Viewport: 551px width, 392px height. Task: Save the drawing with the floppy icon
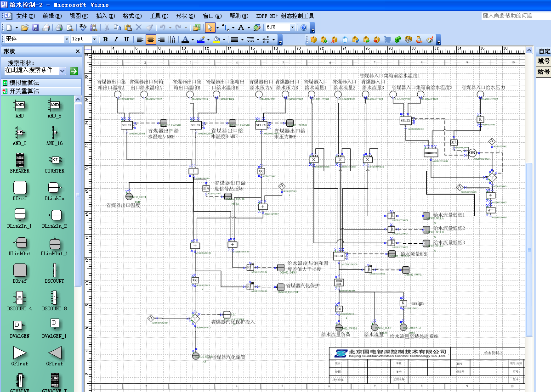coord(35,28)
